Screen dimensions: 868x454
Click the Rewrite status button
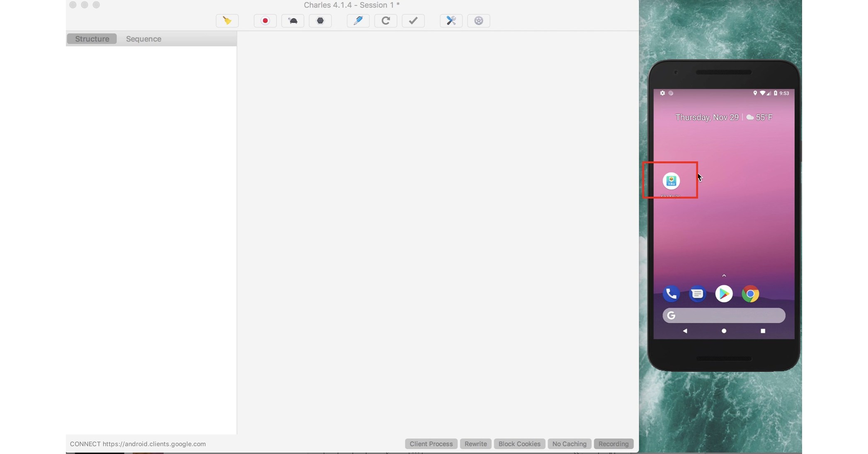[x=475, y=444]
